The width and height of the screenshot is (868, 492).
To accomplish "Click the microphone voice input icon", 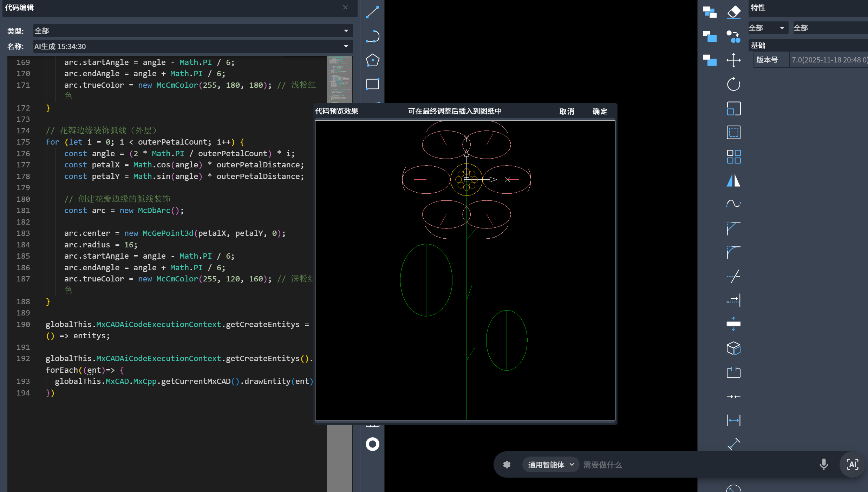I will (x=823, y=464).
